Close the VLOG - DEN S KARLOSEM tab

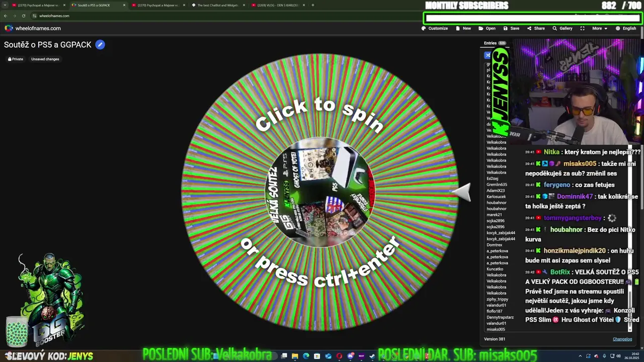click(303, 5)
